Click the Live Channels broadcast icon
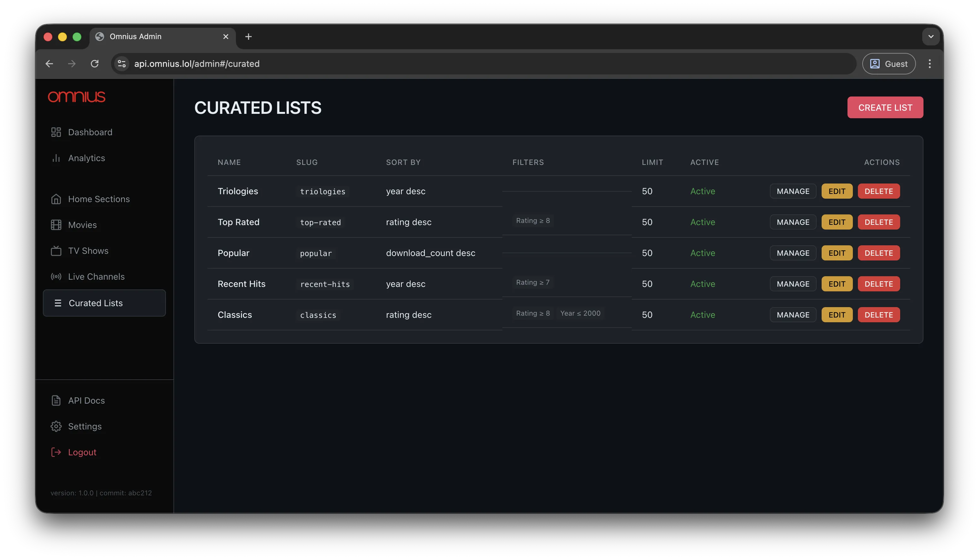This screenshot has height=560, width=979. pyautogui.click(x=56, y=276)
